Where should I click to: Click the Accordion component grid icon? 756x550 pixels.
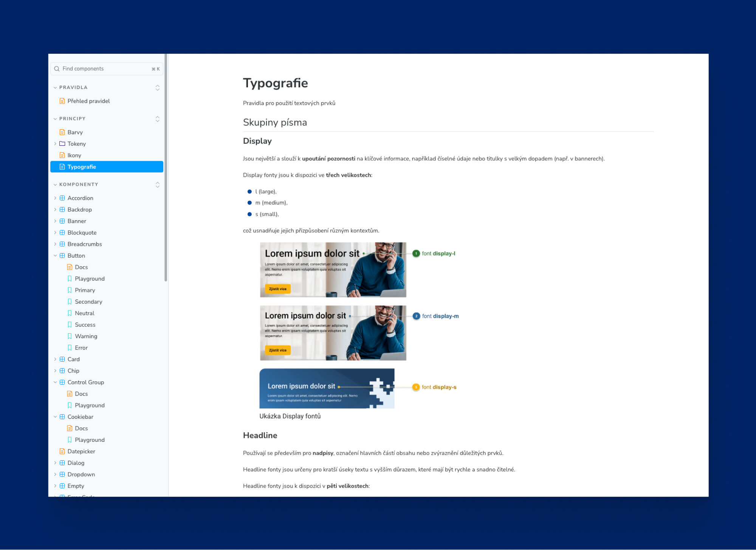62,198
